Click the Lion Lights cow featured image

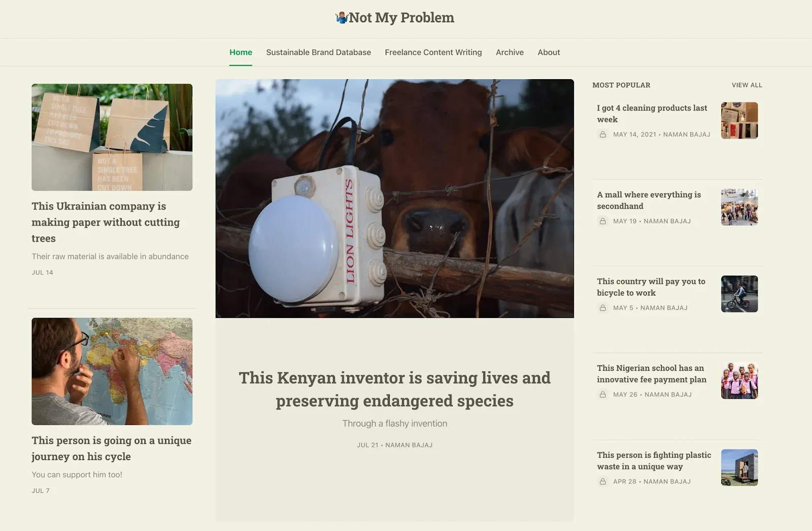(395, 198)
